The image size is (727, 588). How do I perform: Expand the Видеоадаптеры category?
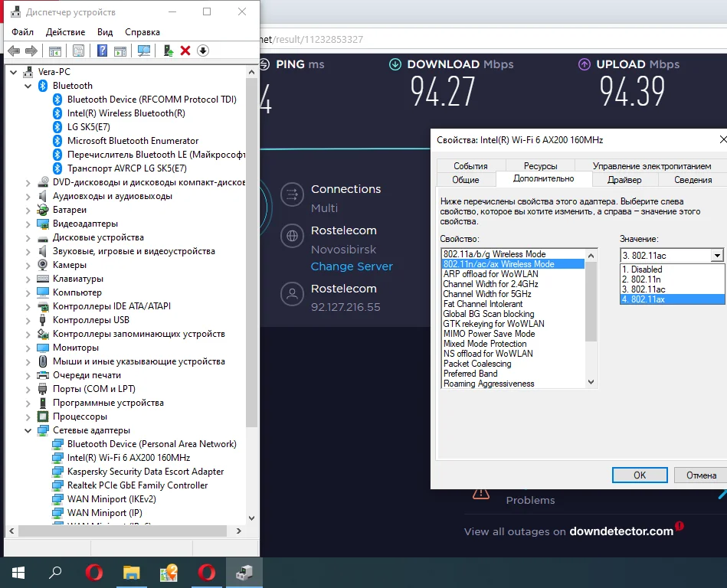28,224
